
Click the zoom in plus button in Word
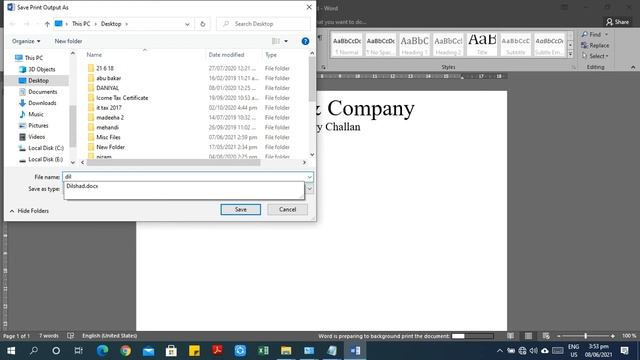point(613,336)
